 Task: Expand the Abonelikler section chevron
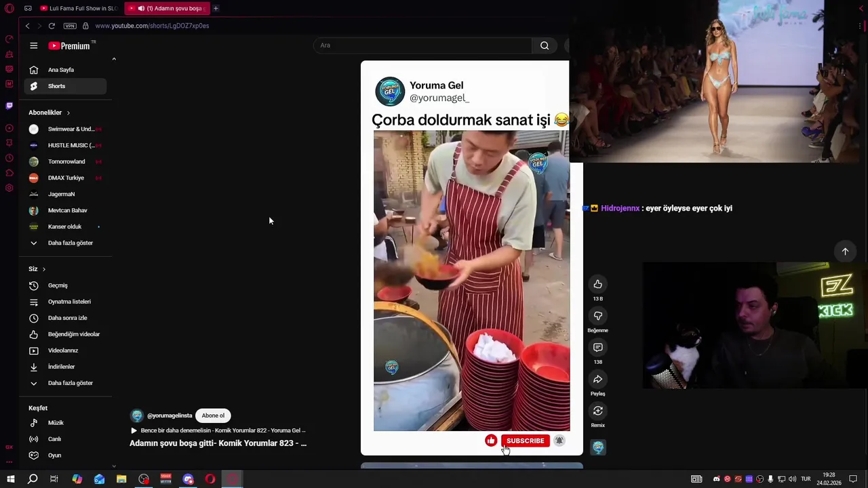click(68, 113)
